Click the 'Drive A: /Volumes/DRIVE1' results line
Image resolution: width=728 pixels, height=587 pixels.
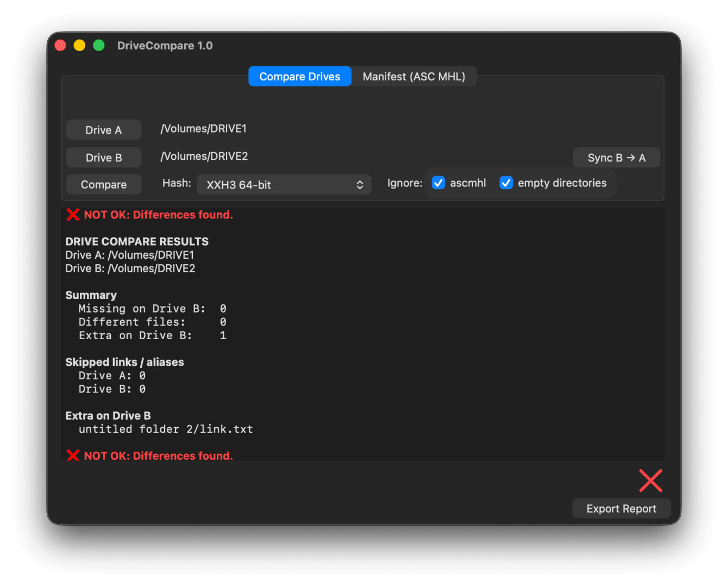[x=130, y=255]
